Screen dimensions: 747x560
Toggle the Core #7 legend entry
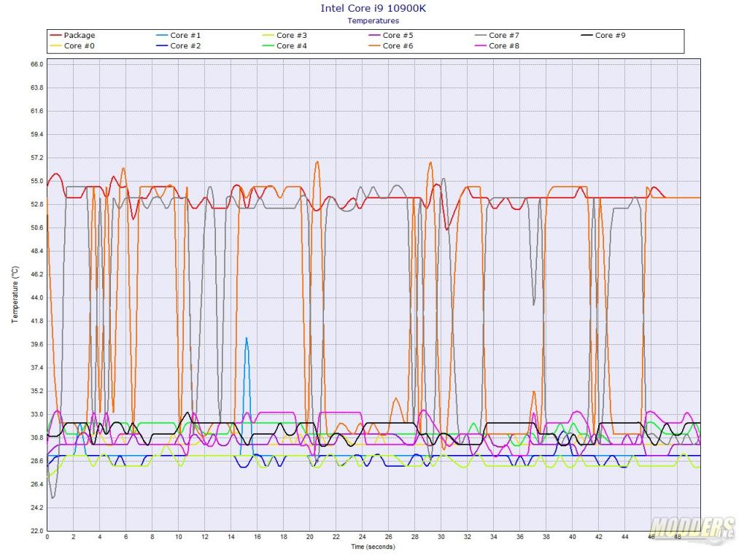[x=503, y=35]
